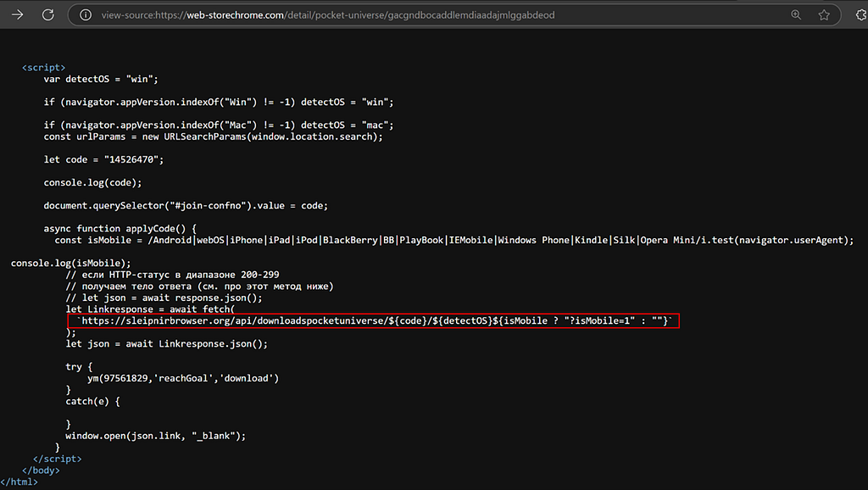Screen dimensions: 868x490
Task: Click the ym(97561829,'reachGoal','download') line
Action: tap(183, 378)
